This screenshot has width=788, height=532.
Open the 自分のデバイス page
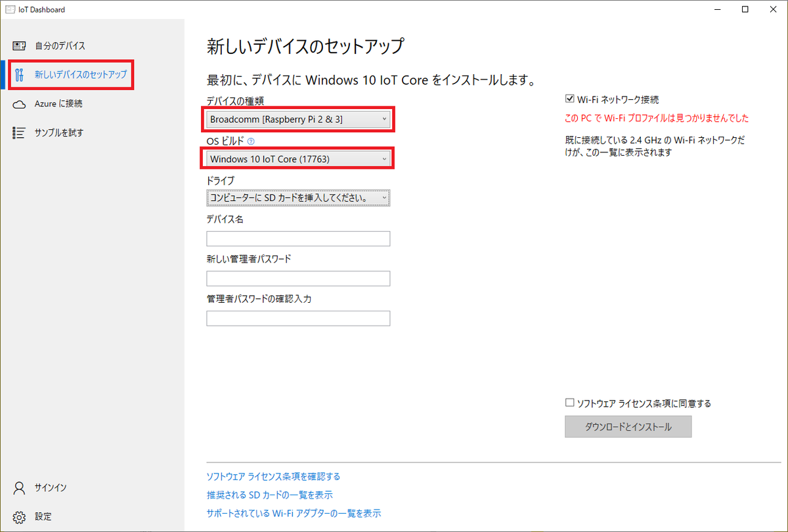92,46
